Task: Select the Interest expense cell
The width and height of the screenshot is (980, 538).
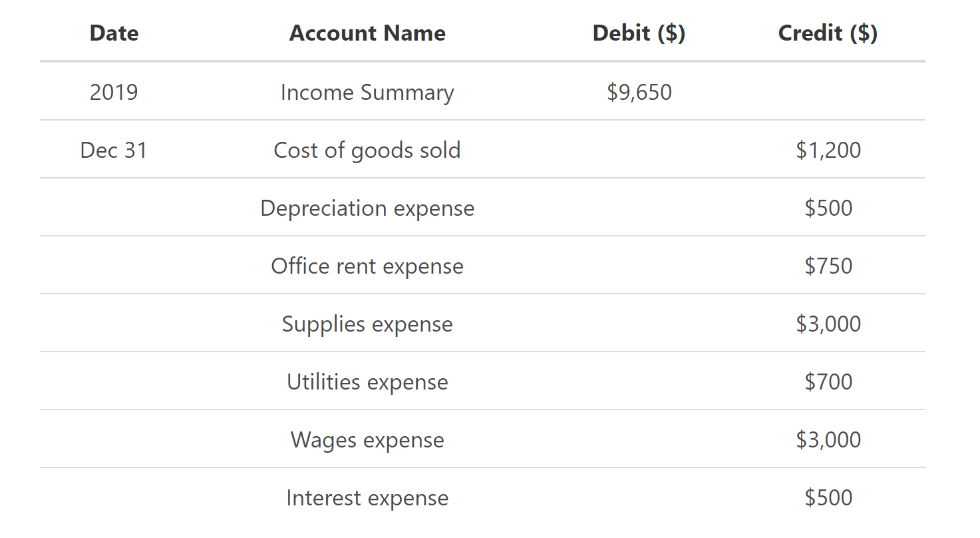Action: click(367, 497)
